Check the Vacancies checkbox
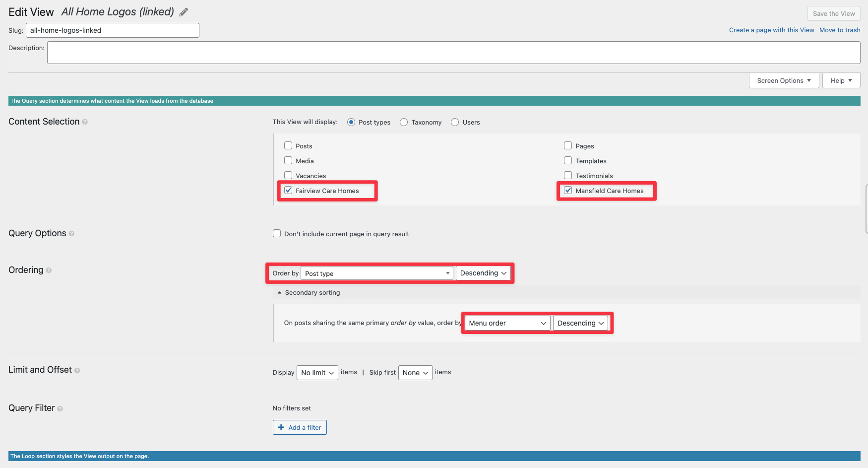Image resolution: width=868 pixels, height=468 pixels. pyautogui.click(x=288, y=175)
